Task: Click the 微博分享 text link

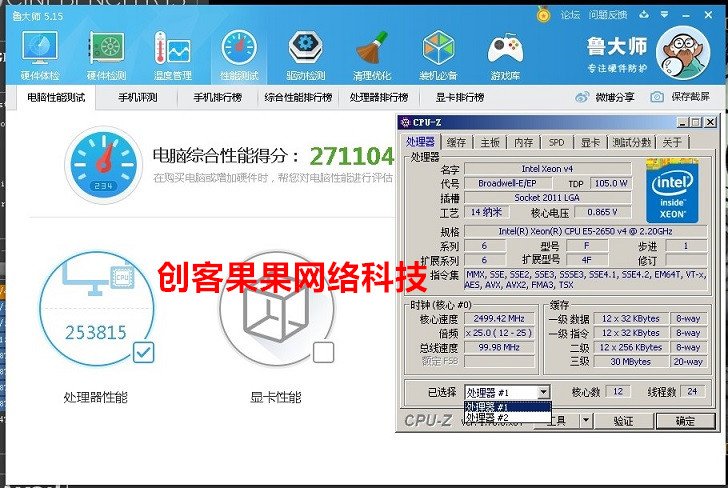Action: click(x=615, y=97)
